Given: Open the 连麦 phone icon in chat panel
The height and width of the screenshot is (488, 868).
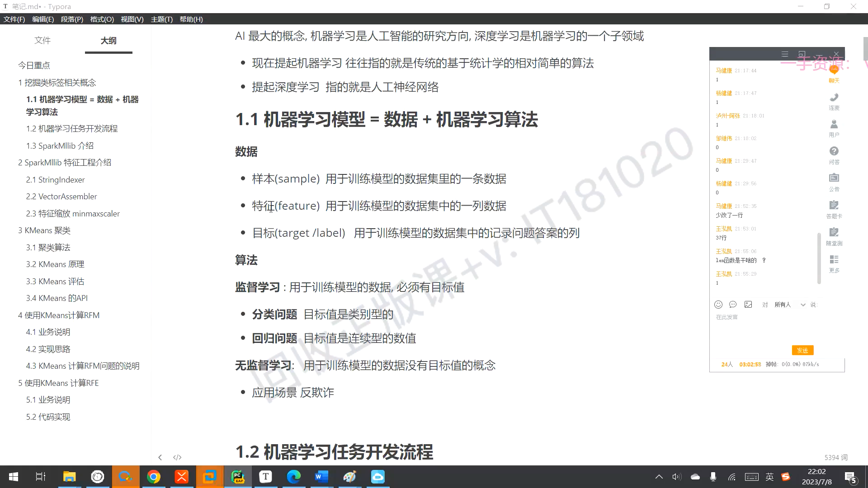Looking at the screenshot, I should pyautogui.click(x=834, y=98).
